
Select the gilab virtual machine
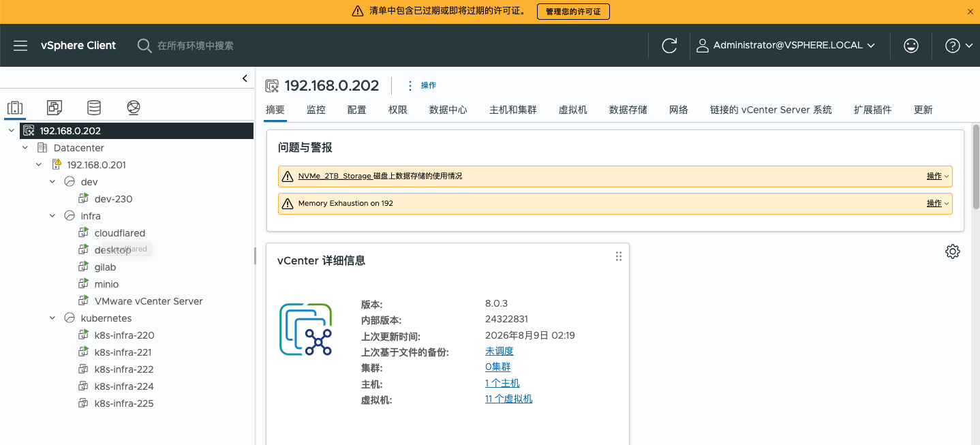pyautogui.click(x=105, y=267)
